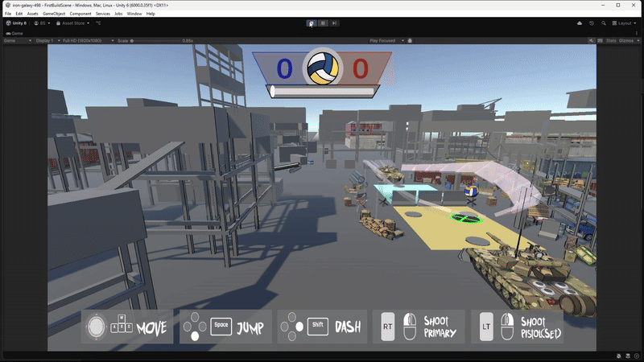Click the volleyball above the net
Viewport: 644px width, 362px height.
coord(472,191)
